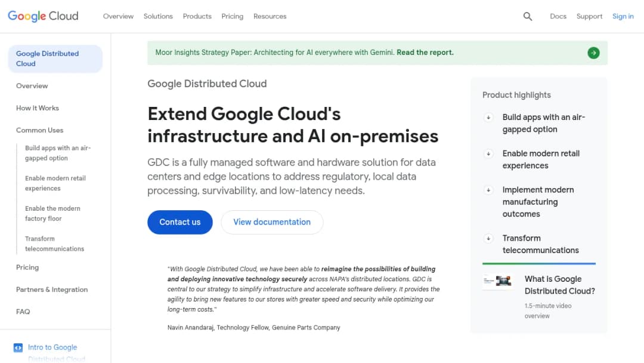Select Google Distributed Cloud in sidebar
The height and width of the screenshot is (363, 644).
tap(55, 59)
